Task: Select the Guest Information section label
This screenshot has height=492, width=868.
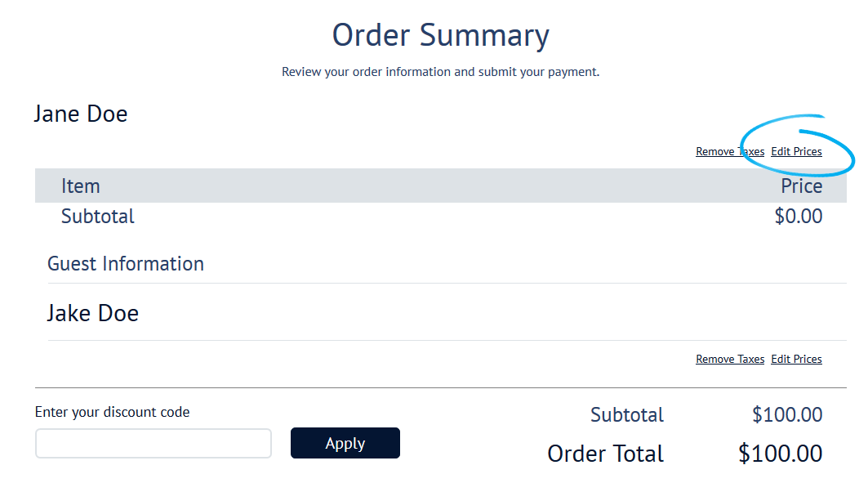Action: pos(125,263)
